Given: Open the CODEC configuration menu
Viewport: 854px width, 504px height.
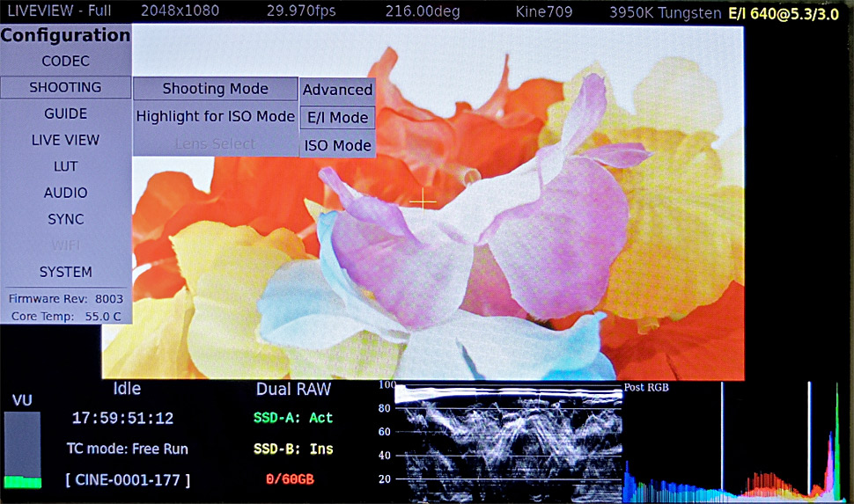Looking at the screenshot, I should tap(65, 62).
